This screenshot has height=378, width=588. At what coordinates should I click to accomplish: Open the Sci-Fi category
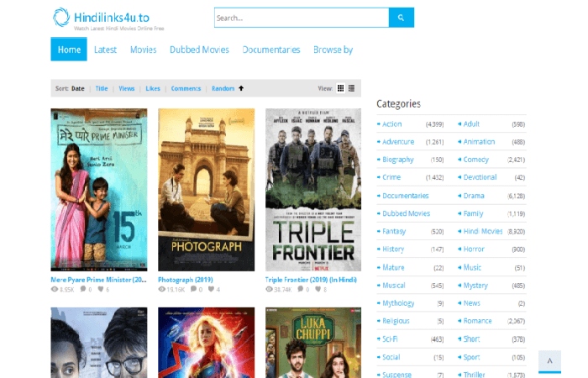(x=390, y=339)
